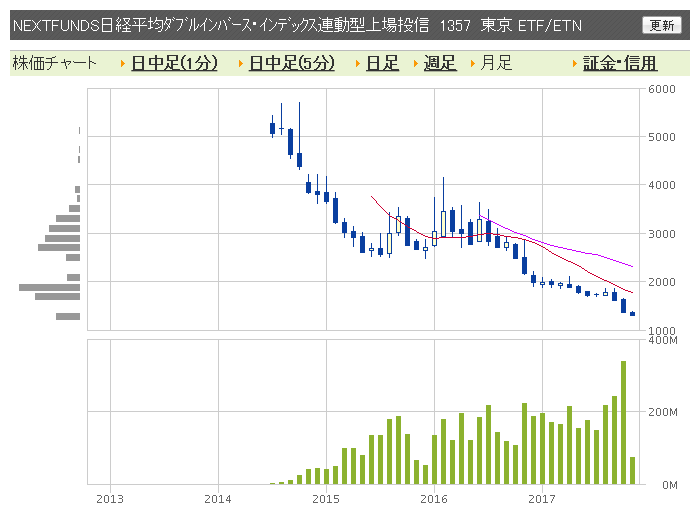
Task: Click the 2017 year axis label
Action: (x=542, y=499)
